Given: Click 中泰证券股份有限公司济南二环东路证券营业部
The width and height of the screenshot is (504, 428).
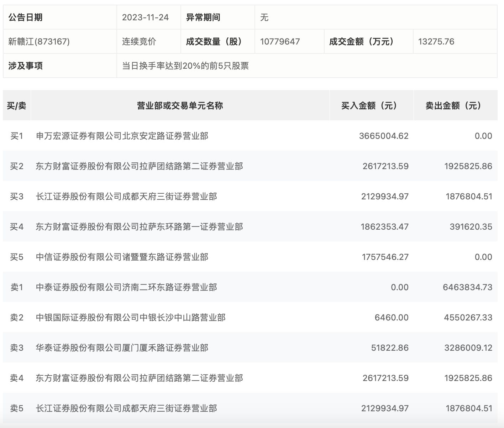Looking at the screenshot, I should pyautogui.click(x=126, y=287).
